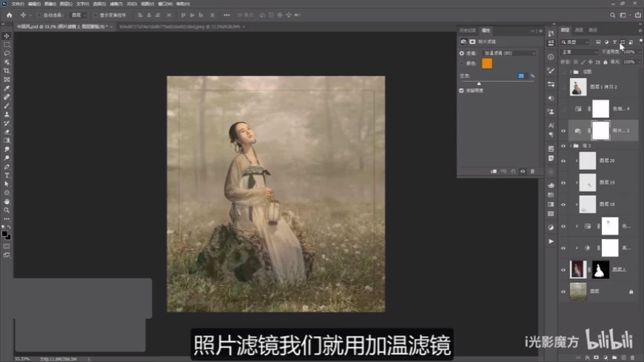Add layer style fx icon at bottom

pyautogui.click(x=587, y=358)
